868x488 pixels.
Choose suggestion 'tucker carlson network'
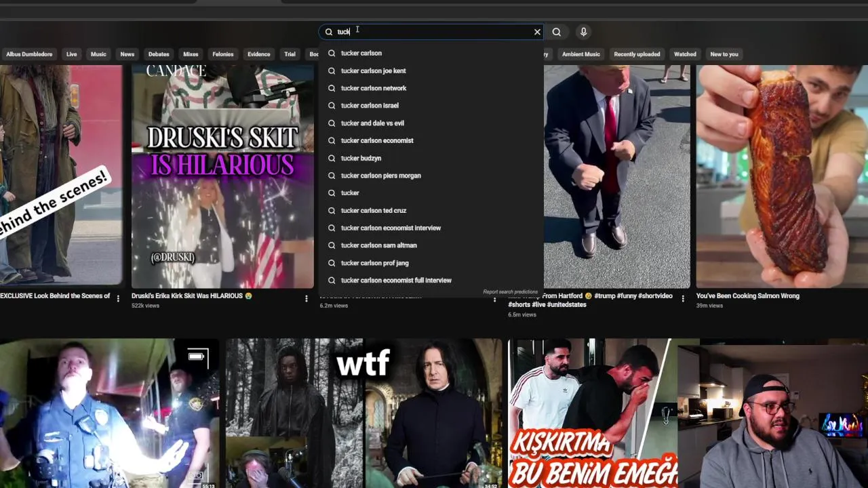pyautogui.click(x=431, y=88)
